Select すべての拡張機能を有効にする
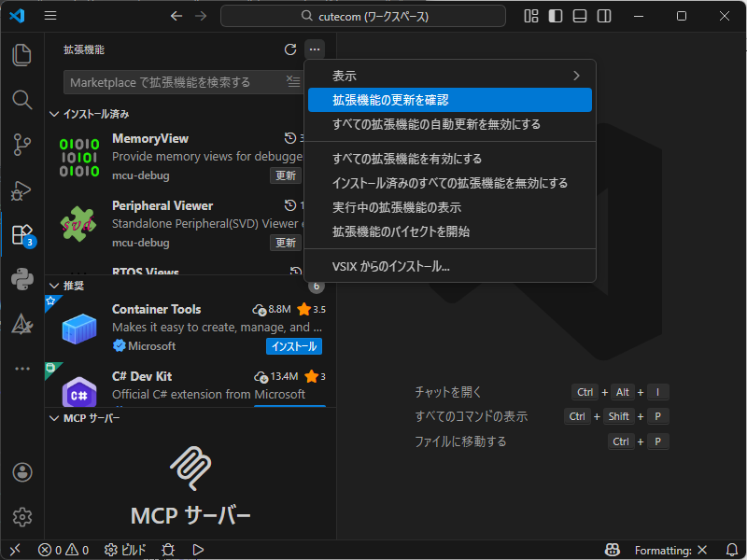The height and width of the screenshot is (560, 747). coord(450,159)
